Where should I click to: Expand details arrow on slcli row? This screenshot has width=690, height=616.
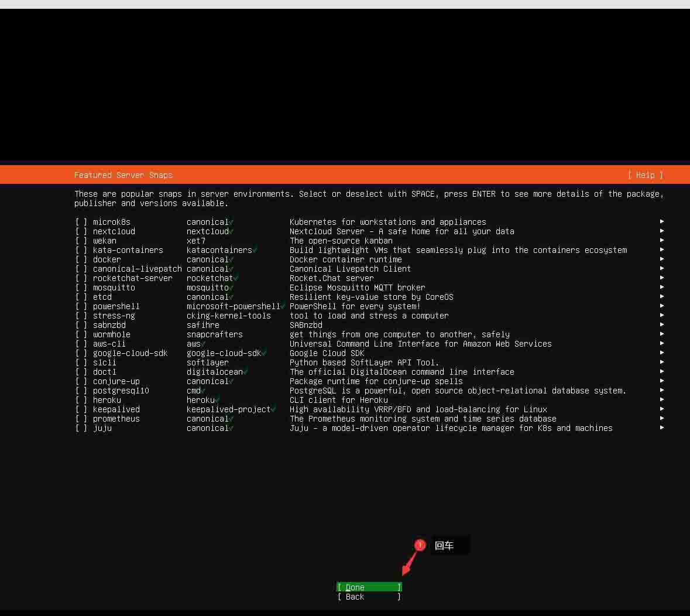(x=661, y=362)
